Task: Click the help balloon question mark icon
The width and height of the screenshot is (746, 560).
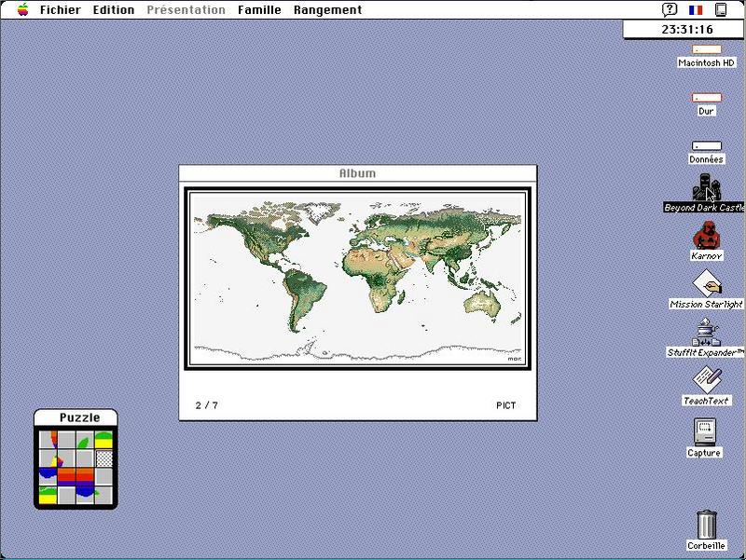Action: 670,9
